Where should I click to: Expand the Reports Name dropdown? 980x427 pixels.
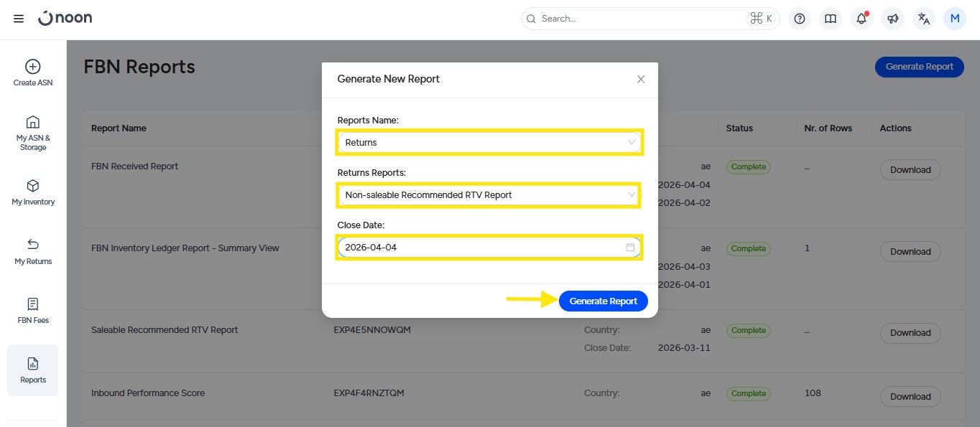coord(489,142)
